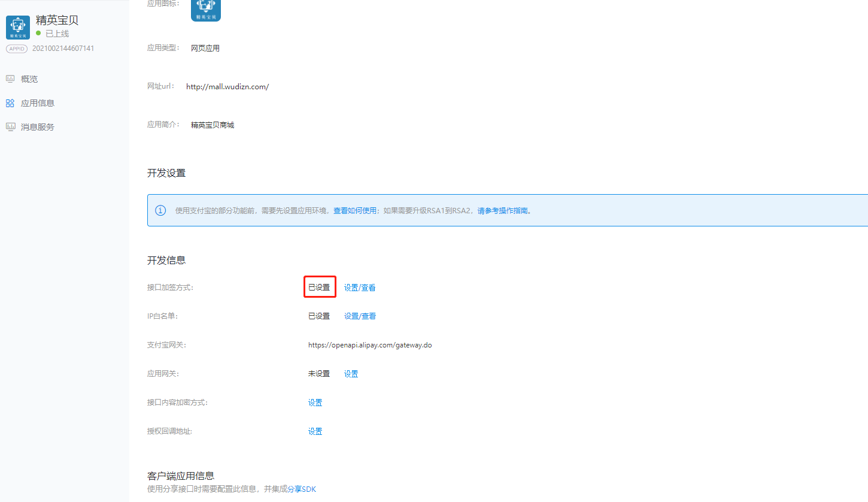This screenshot has width=868, height=502.
Task: Click the 已上线 status text
Action: point(57,34)
